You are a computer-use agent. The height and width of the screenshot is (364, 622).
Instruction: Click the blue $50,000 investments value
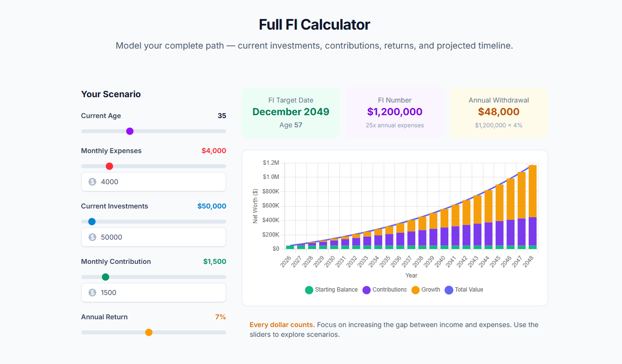pos(212,206)
